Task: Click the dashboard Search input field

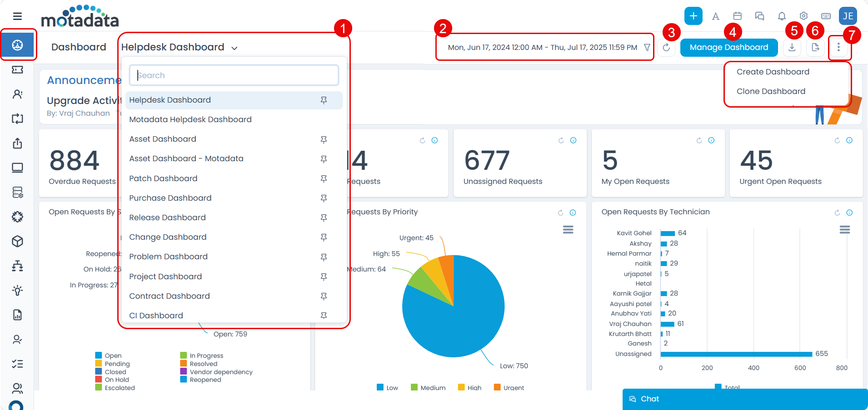Action: click(x=234, y=75)
